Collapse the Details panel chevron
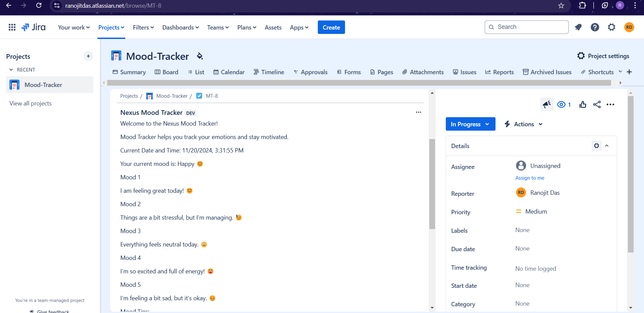The height and width of the screenshot is (313, 644). (607, 146)
